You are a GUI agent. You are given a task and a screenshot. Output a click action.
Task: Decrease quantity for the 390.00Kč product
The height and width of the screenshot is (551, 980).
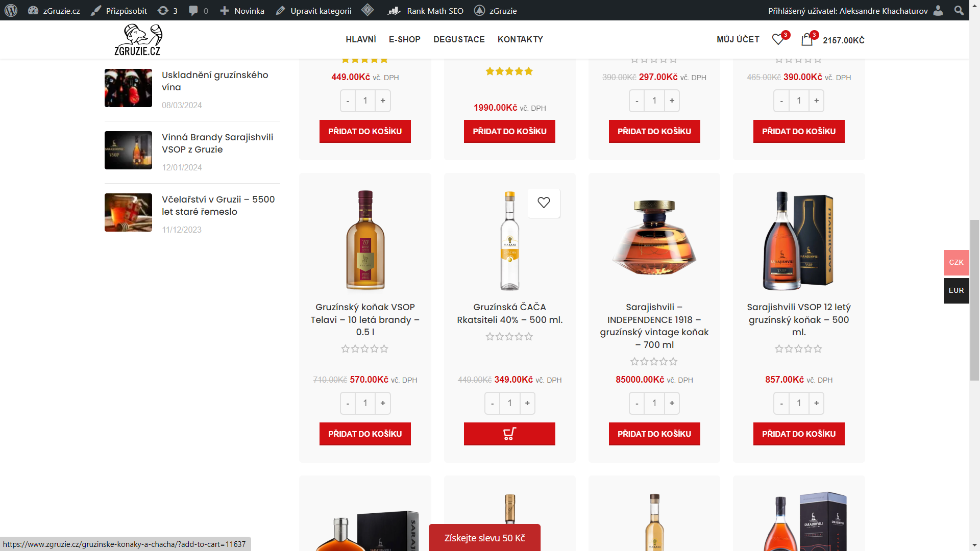coord(781,101)
